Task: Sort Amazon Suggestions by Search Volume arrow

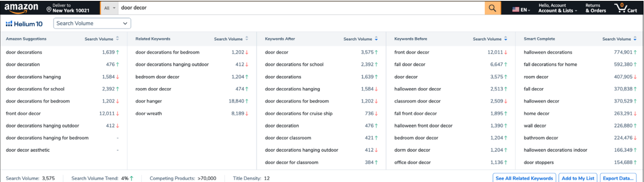Action: (117, 39)
